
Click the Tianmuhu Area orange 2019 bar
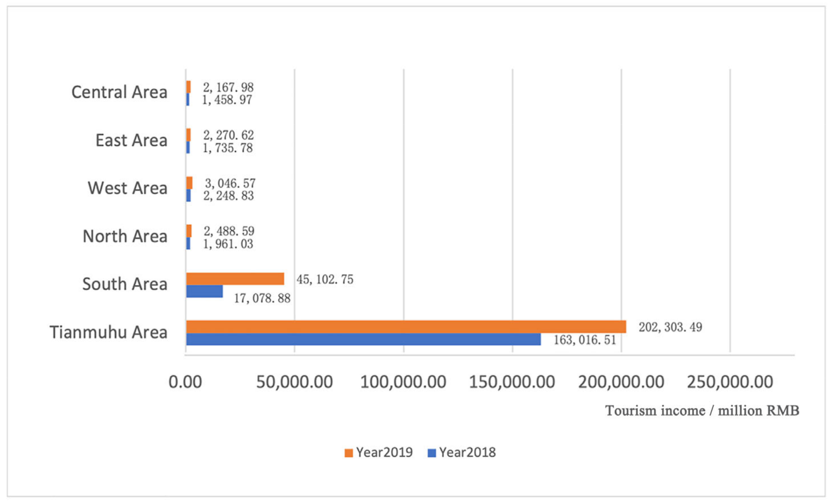pos(406,327)
